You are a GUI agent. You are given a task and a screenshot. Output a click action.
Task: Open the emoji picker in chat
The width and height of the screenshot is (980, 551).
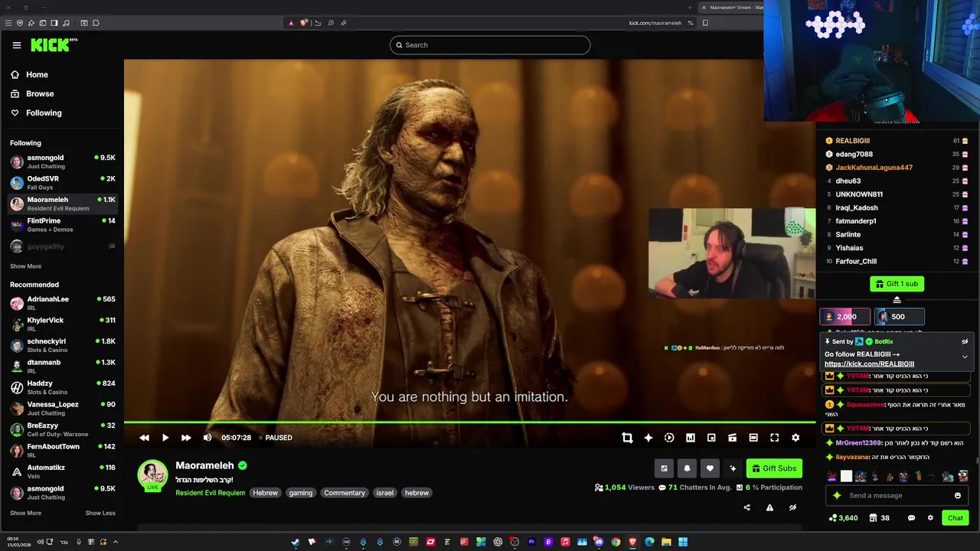(958, 496)
